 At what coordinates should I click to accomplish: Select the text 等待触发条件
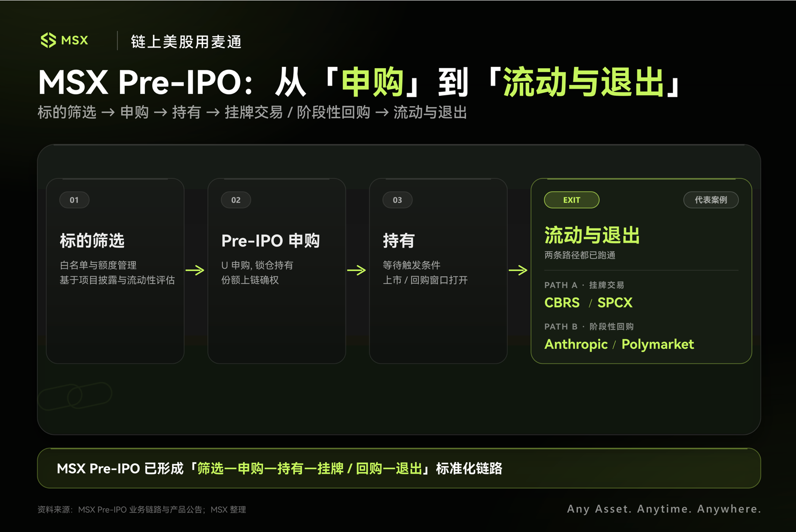pyautogui.click(x=411, y=265)
